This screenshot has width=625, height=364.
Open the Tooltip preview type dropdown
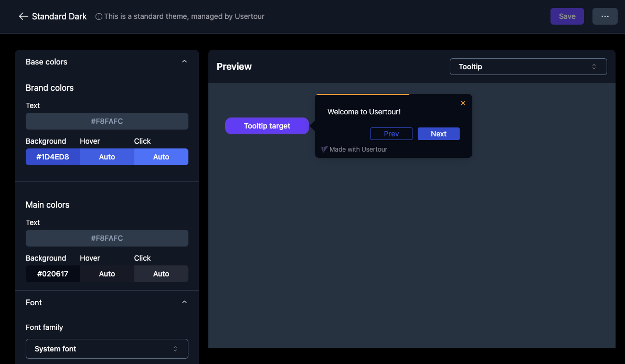tap(528, 67)
